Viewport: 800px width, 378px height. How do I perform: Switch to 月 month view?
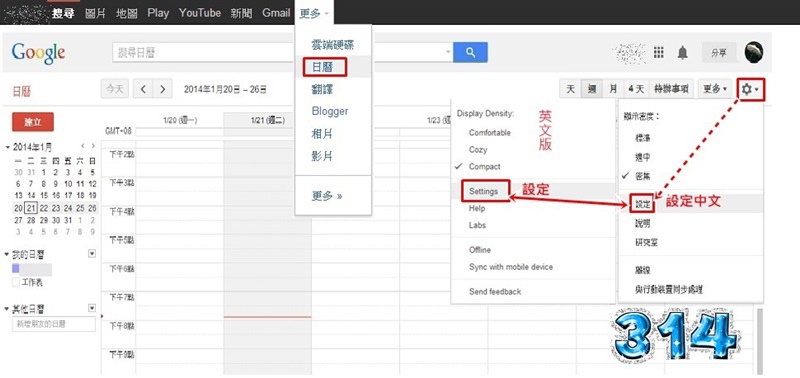(613, 89)
